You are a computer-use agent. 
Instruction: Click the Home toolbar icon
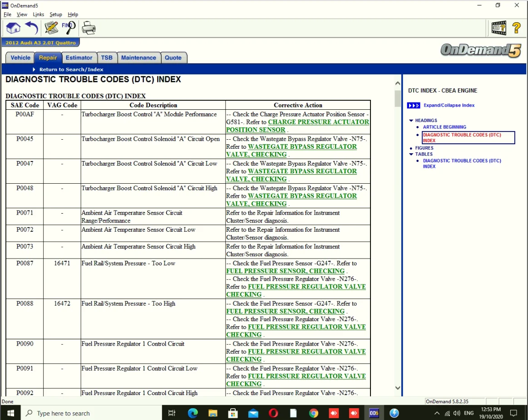pos(13,28)
